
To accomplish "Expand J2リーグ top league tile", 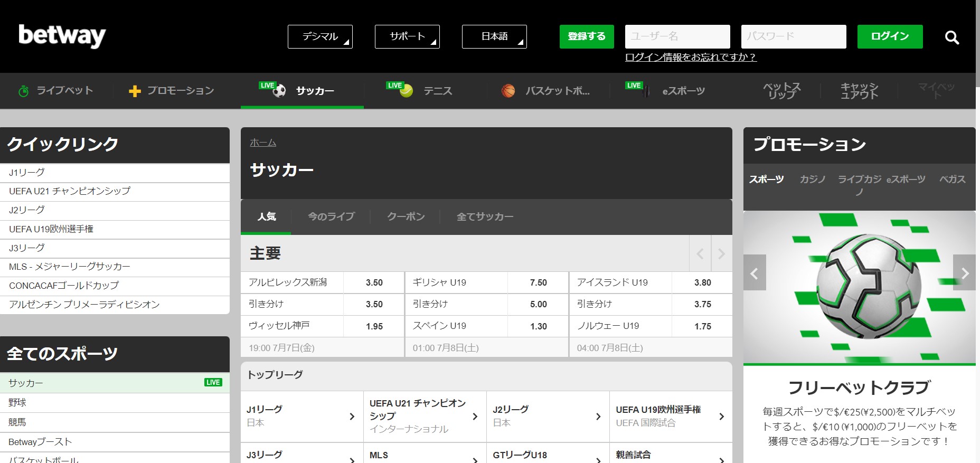I will point(548,417).
